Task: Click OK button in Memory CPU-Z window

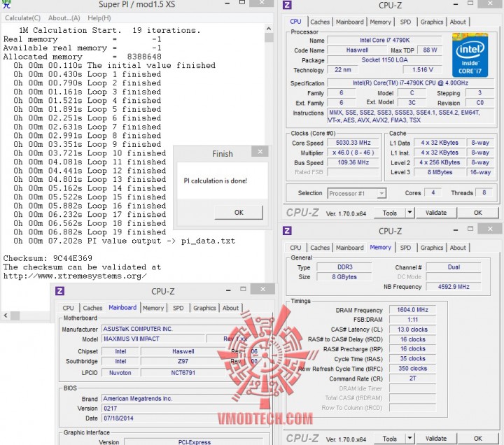Action: pos(477,439)
